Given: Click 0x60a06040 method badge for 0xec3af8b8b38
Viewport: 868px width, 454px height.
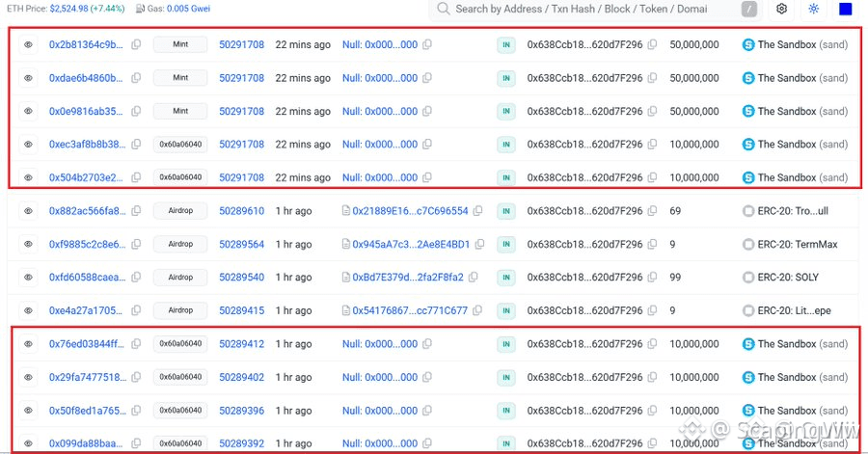Looking at the screenshot, I should [x=180, y=145].
